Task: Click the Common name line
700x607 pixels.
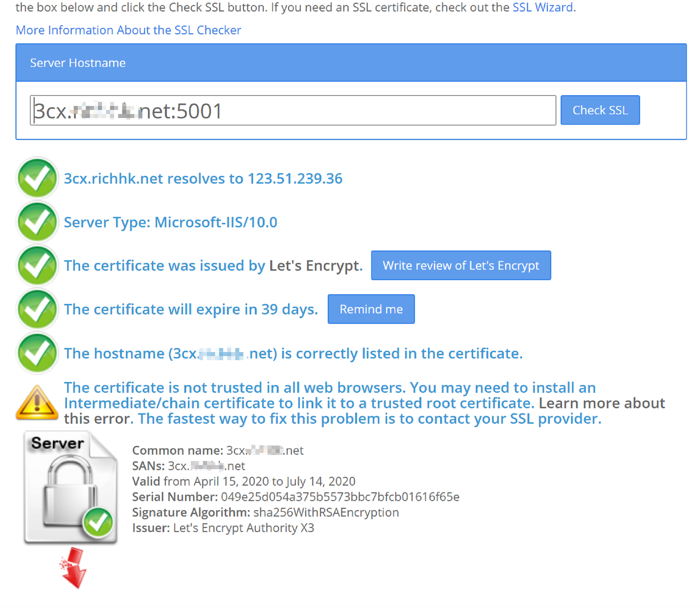Action: point(218,451)
